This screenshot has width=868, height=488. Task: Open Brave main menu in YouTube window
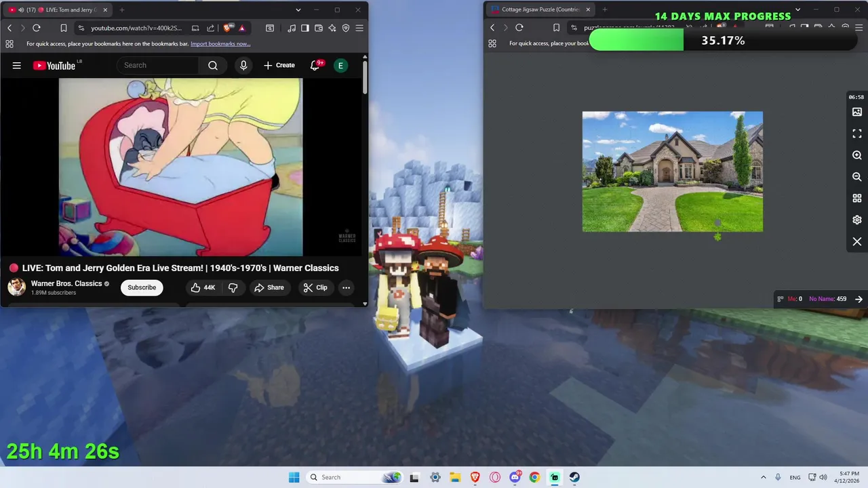pos(359,28)
